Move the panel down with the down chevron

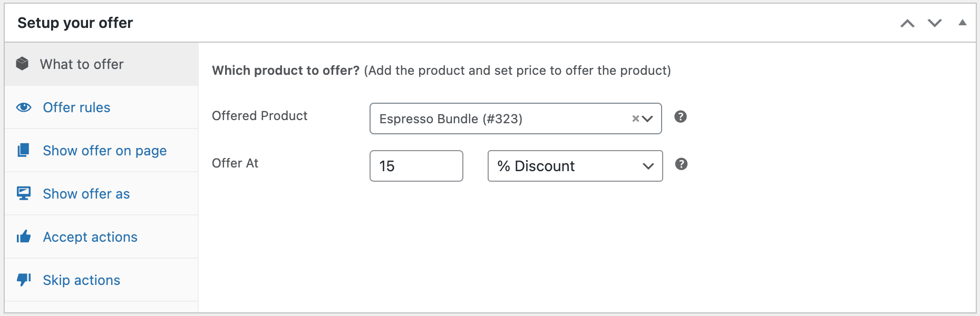(935, 23)
